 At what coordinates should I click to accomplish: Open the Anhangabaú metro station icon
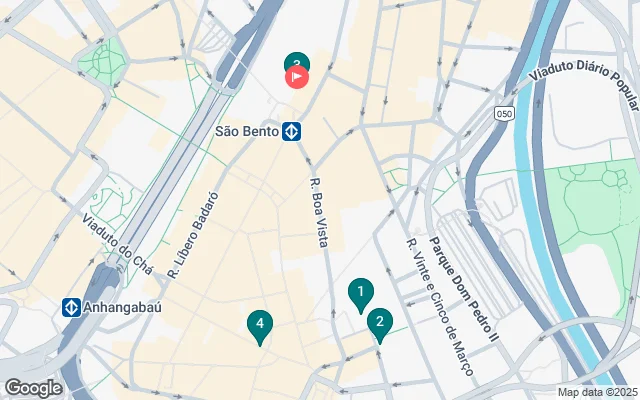(71, 307)
